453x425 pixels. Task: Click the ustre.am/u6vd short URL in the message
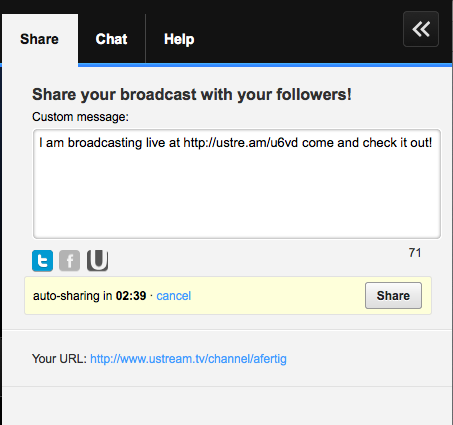tap(241, 143)
